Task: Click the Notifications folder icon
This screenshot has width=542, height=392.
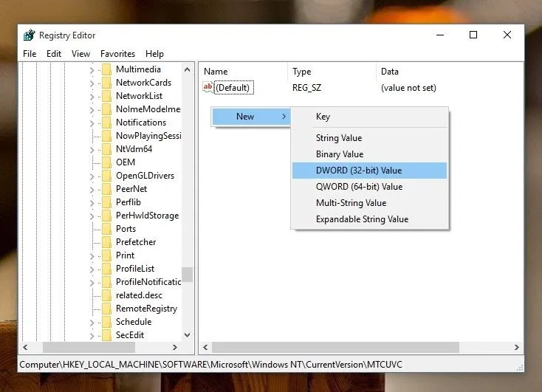Action: tap(107, 123)
